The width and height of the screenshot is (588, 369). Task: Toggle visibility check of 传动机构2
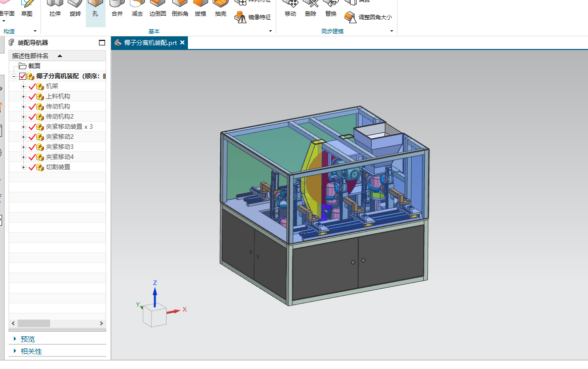coord(32,117)
